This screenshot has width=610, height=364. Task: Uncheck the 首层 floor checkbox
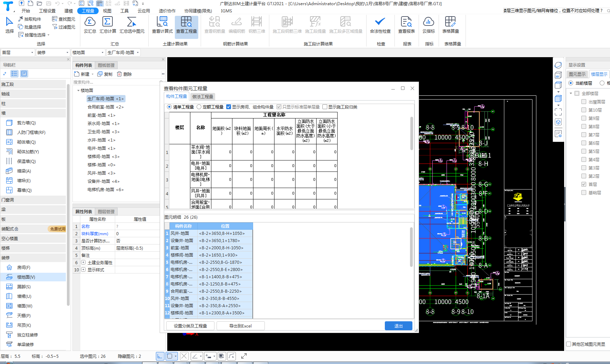pyautogui.click(x=584, y=184)
